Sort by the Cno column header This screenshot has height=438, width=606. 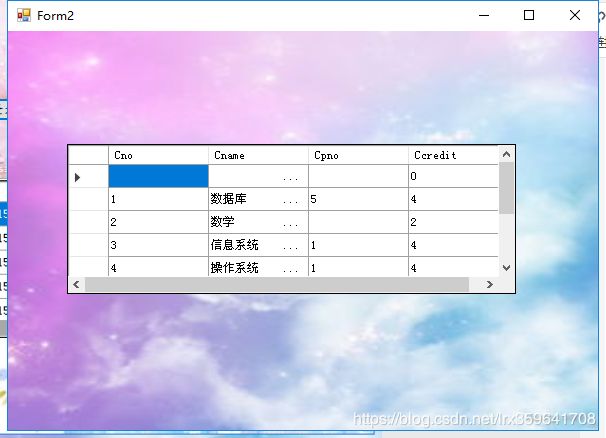(158, 155)
